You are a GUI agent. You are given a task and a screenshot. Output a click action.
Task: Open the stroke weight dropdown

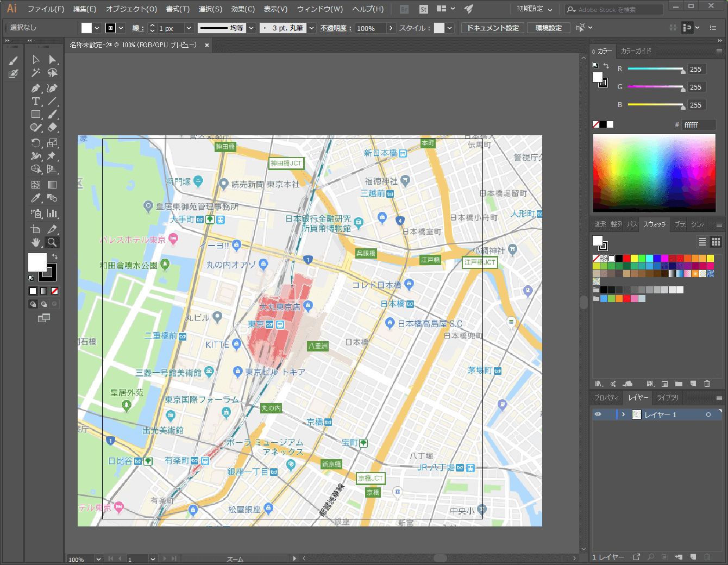(x=189, y=27)
